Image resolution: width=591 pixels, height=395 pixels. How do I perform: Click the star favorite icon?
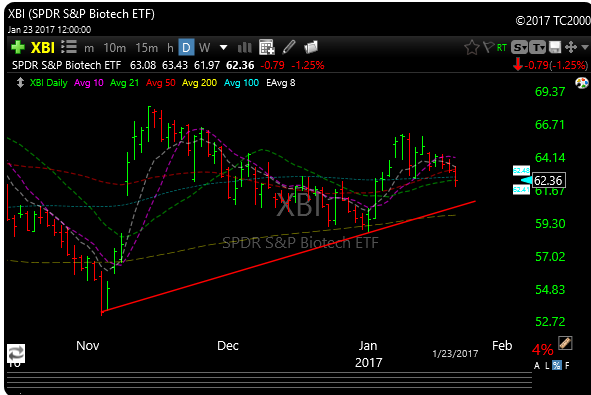(x=472, y=48)
